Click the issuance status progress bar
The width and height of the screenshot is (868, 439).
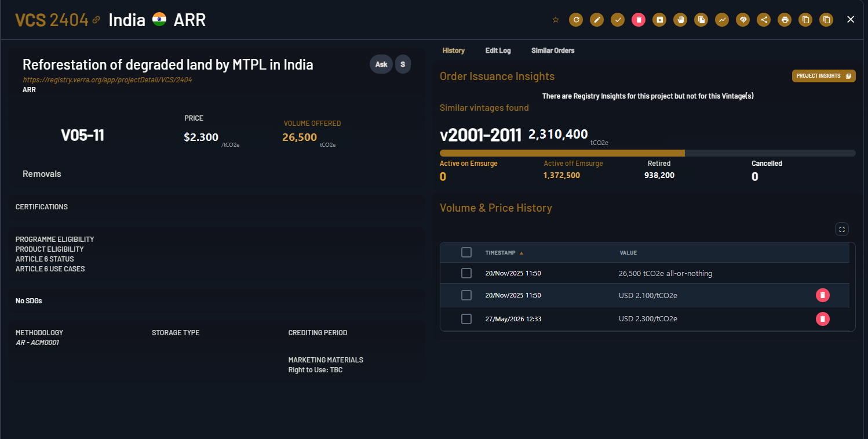[x=647, y=153]
